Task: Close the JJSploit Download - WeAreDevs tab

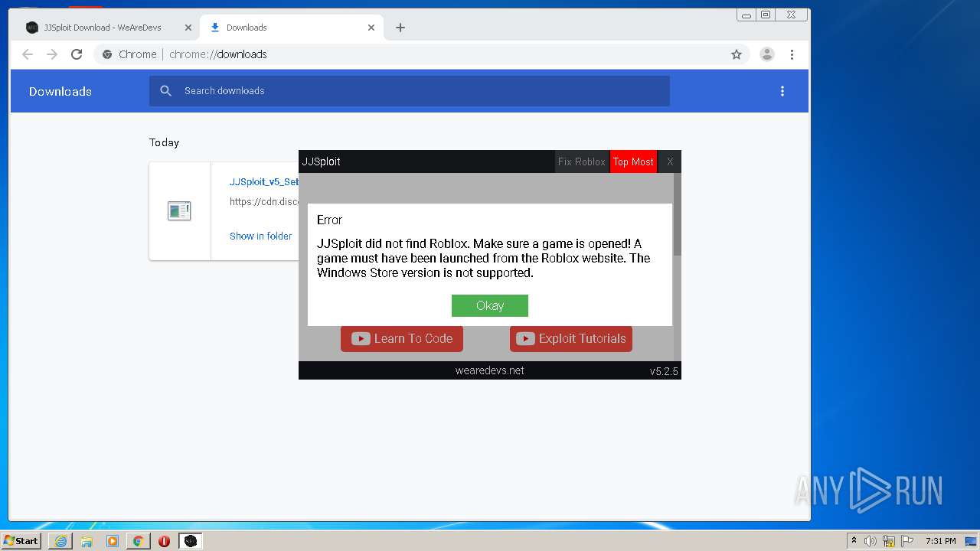Action: coord(188,28)
